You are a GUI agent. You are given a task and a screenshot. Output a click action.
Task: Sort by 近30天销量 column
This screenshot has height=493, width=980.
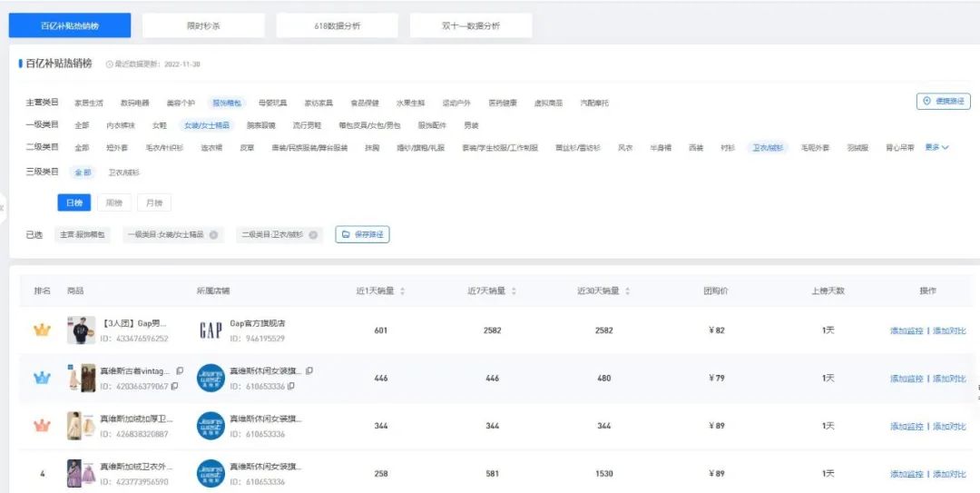pos(628,291)
